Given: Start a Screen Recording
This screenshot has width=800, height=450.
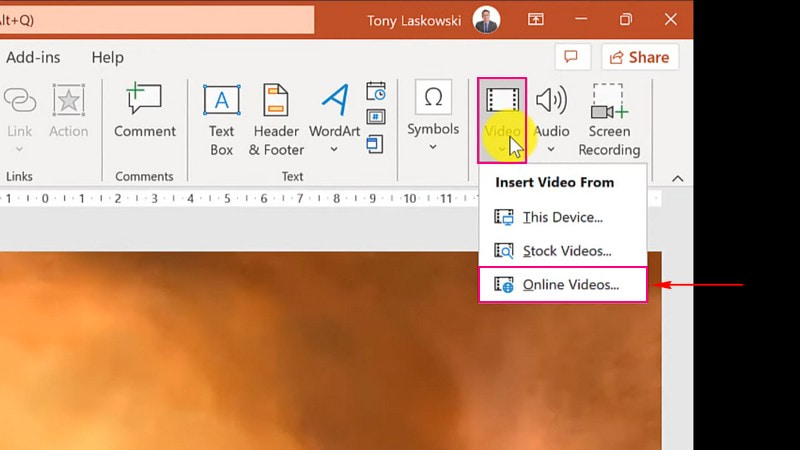Looking at the screenshot, I should [x=609, y=120].
